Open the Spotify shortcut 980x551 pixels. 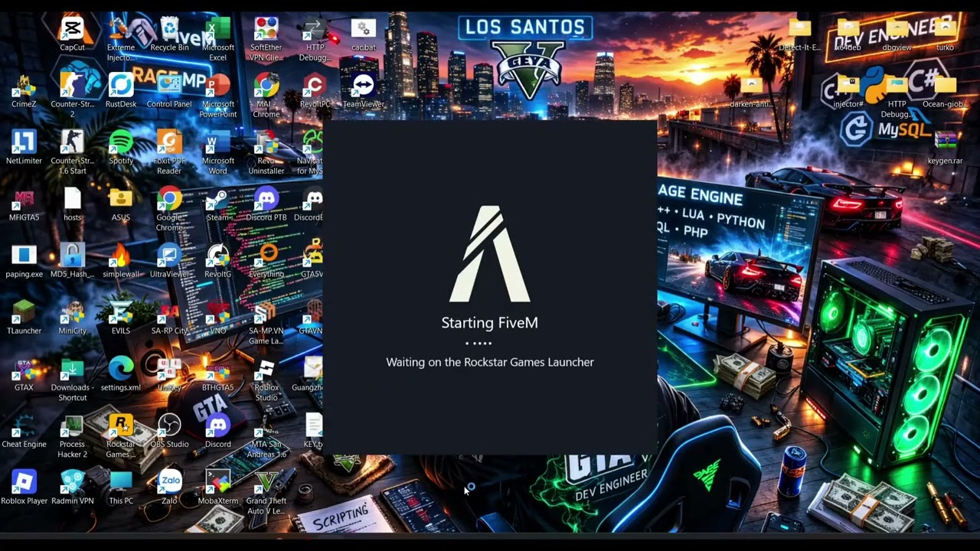pos(120,143)
